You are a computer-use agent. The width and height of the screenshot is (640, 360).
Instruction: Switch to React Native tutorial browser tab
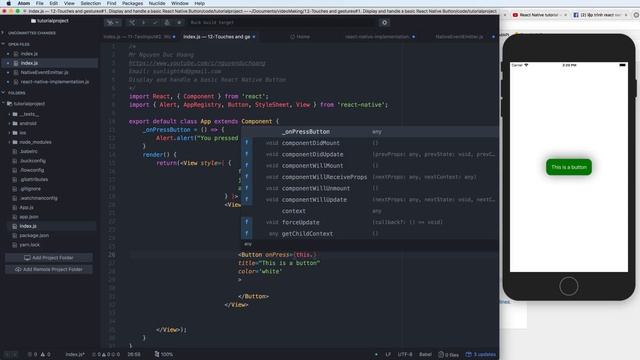pos(538,15)
